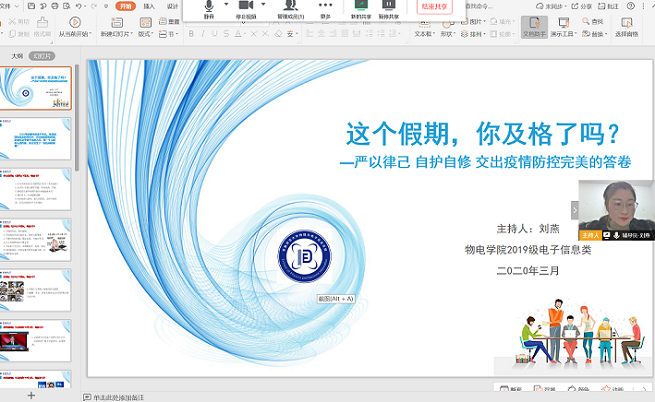
Task: Open the sync status menu
Action: coord(551,6)
